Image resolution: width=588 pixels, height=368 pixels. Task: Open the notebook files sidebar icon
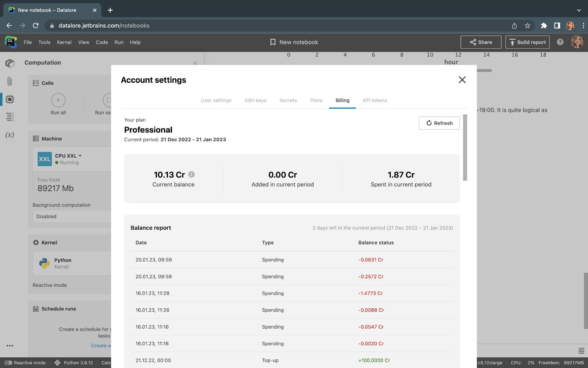pyautogui.click(x=10, y=63)
